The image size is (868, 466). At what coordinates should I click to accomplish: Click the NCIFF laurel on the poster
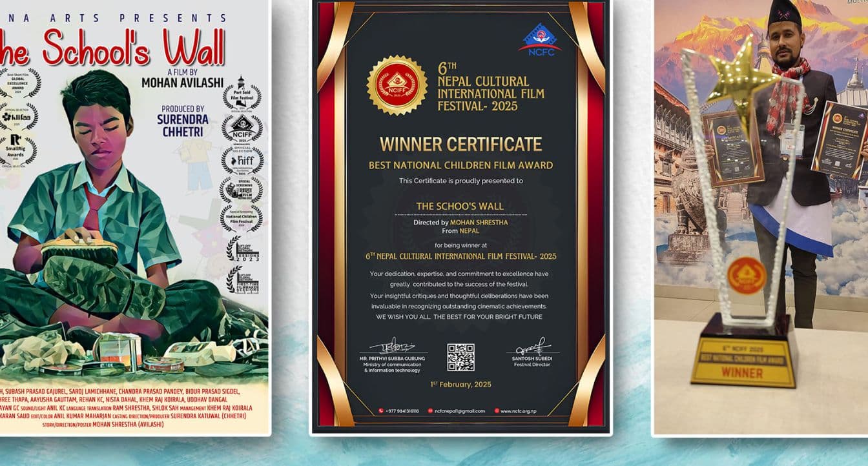242,127
